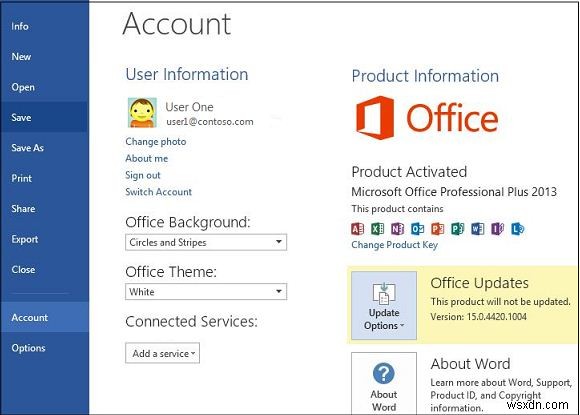Click the Switch Account link
This screenshot has height=415, width=580.
click(158, 192)
